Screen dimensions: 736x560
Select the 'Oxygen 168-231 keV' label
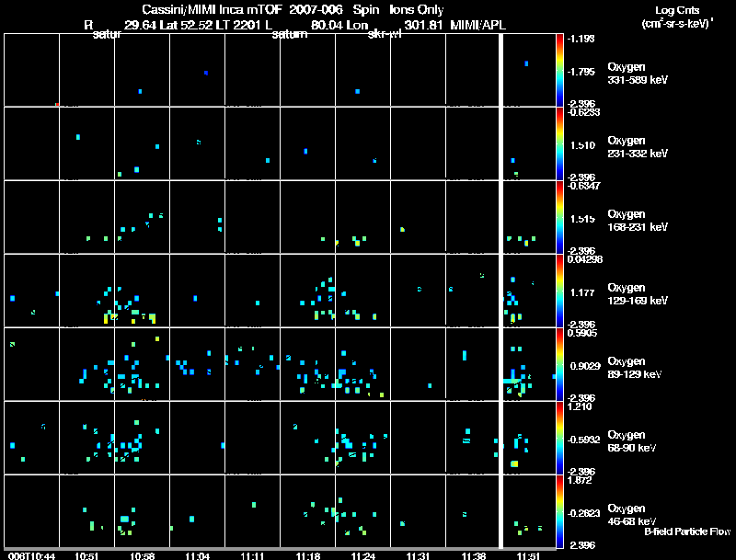[638, 221]
